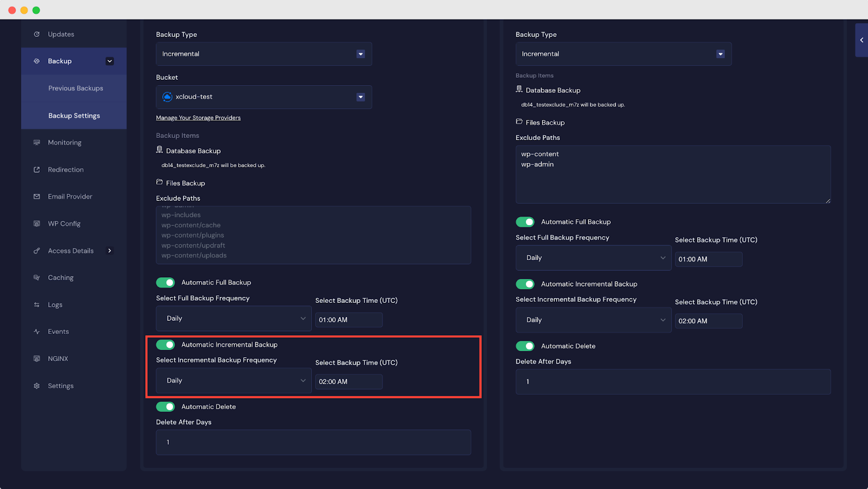Click the Manage Your Storage Providers link
This screenshot has width=868, height=489.
point(198,117)
